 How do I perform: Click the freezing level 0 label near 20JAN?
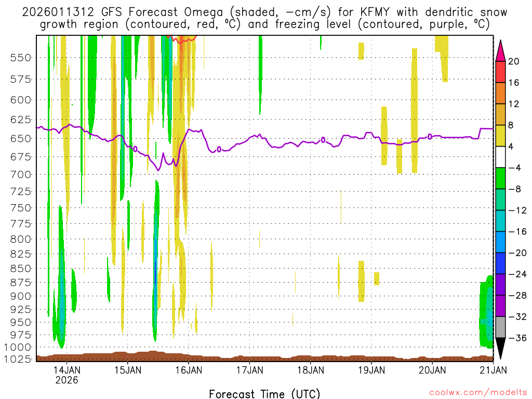coord(430,137)
